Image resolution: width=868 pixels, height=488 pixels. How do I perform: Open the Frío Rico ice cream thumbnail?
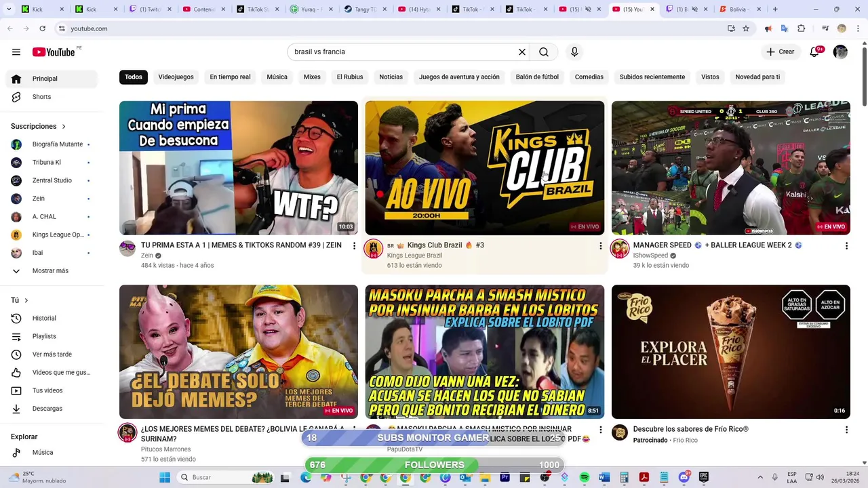click(x=731, y=352)
